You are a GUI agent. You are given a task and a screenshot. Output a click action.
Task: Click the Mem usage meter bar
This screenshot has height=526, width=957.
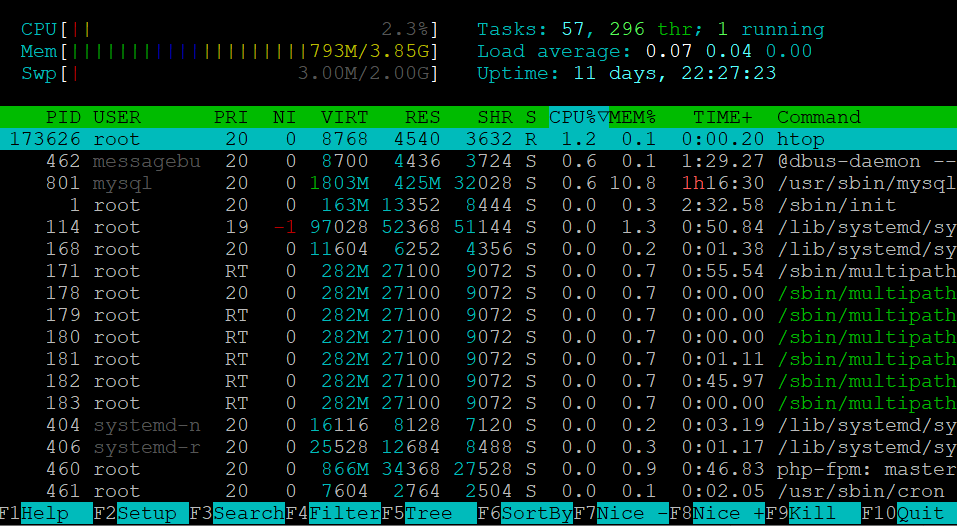coord(230,51)
